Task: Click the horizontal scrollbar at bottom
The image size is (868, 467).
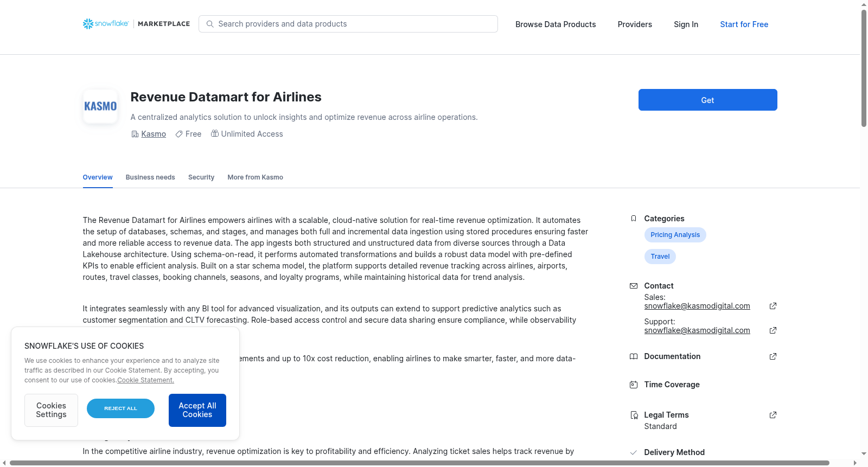Action: [419, 463]
